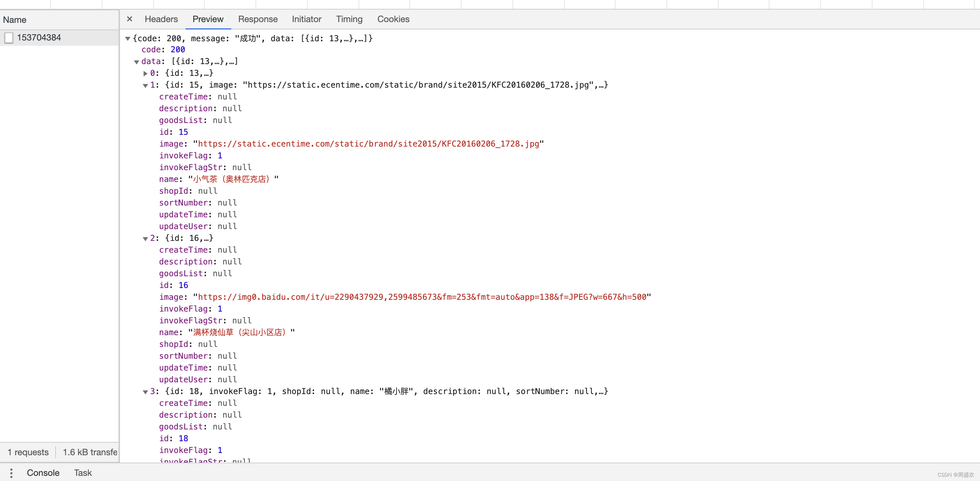Select name value 满杯烧仙草（尖山小区店）
Image resolution: width=980 pixels, height=481 pixels.
tap(241, 332)
